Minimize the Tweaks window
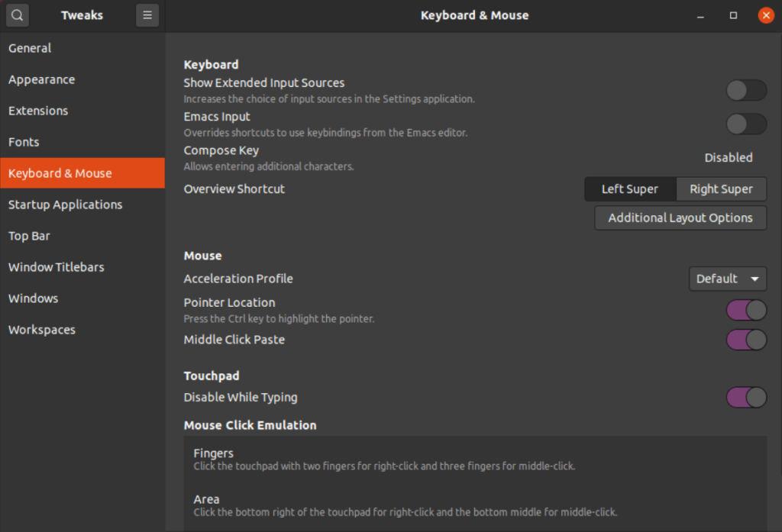Image resolution: width=782 pixels, height=532 pixels. tap(700, 15)
